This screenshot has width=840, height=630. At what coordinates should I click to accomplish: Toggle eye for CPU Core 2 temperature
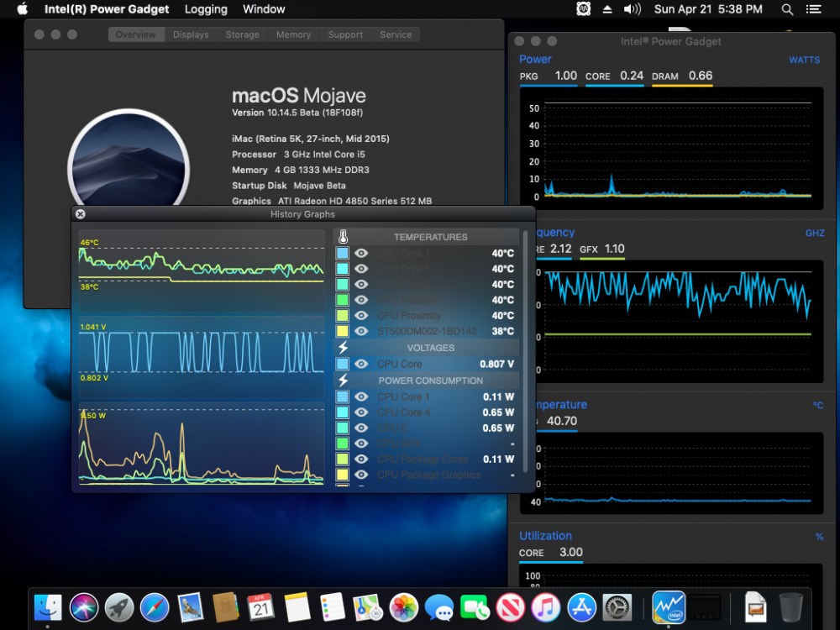pos(361,284)
